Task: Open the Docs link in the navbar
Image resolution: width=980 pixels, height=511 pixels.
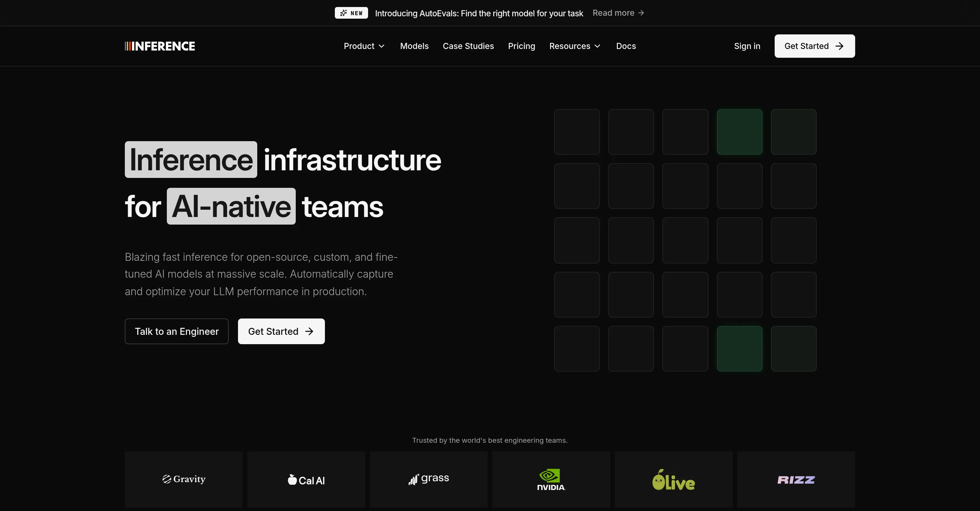Action: point(626,46)
